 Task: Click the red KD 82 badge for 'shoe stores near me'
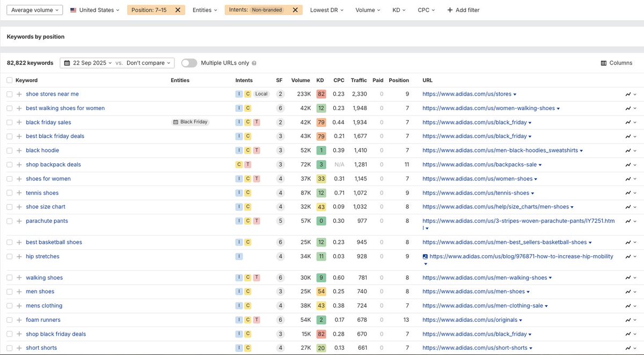[x=321, y=94]
